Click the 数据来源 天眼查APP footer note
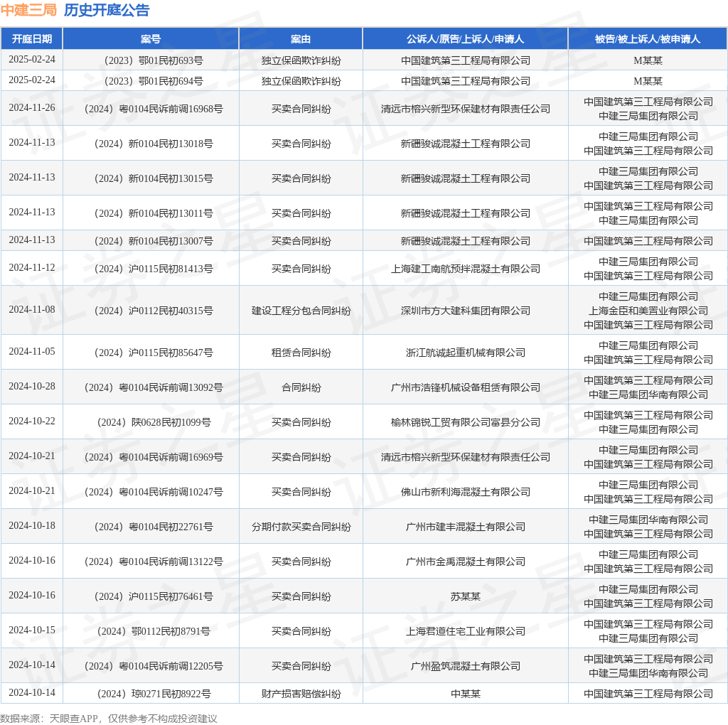 (x=109, y=718)
